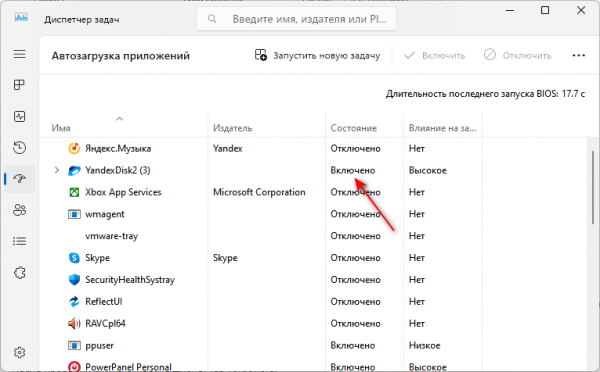Click the ppuser app icon
The image size is (600, 372).
click(74, 346)
